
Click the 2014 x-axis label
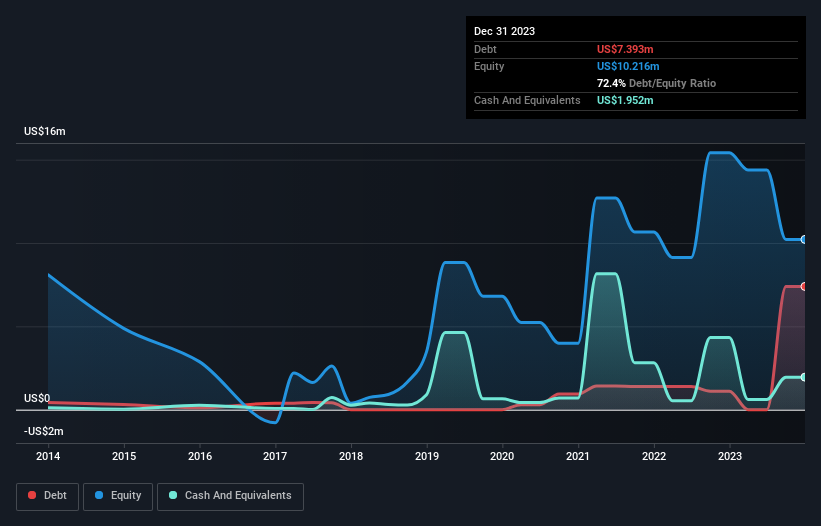(48, 456)
